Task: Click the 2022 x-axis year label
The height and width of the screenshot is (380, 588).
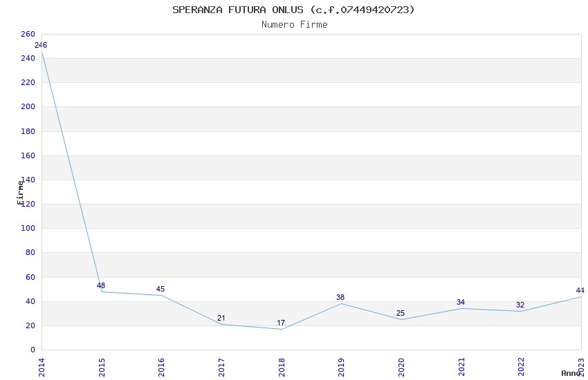Action: pyautogui.click(x=522, y=368)
